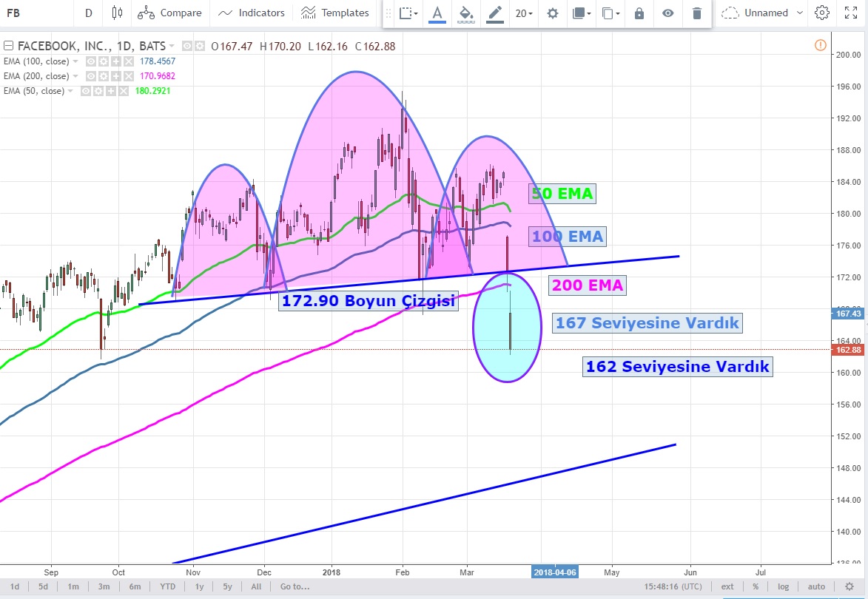Click the Compare symbols button
The height and width of the screenshot is (599, 868).
(169, 13)
